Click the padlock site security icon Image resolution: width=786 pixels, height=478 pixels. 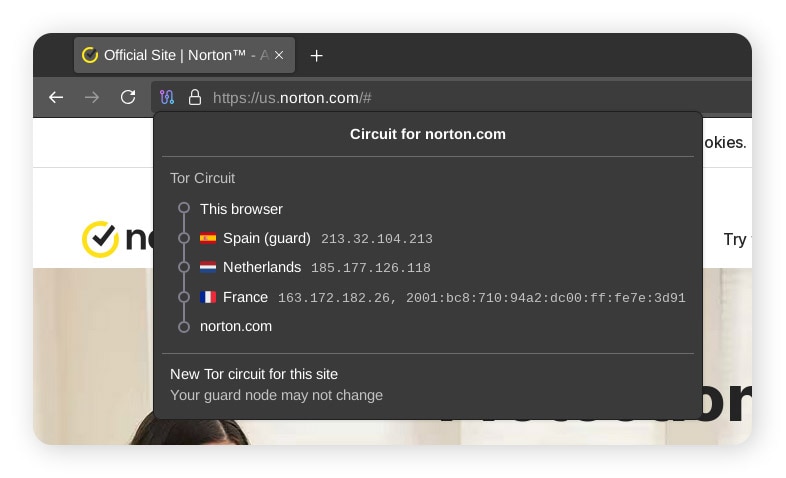195,98
